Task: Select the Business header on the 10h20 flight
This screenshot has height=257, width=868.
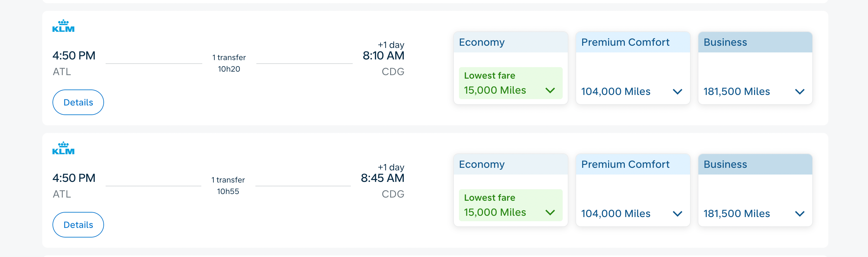Action: click(x=755, y=42)
